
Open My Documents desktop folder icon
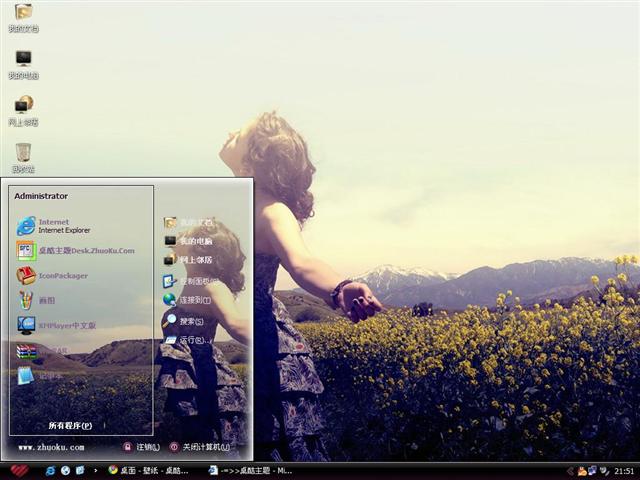23,16
